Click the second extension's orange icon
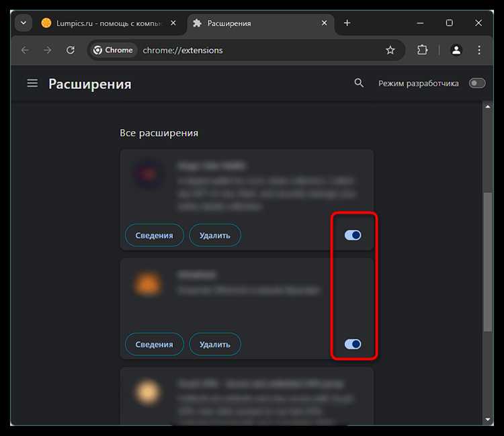The width and height of the screenshot is (504, 436). pos(148,284)
